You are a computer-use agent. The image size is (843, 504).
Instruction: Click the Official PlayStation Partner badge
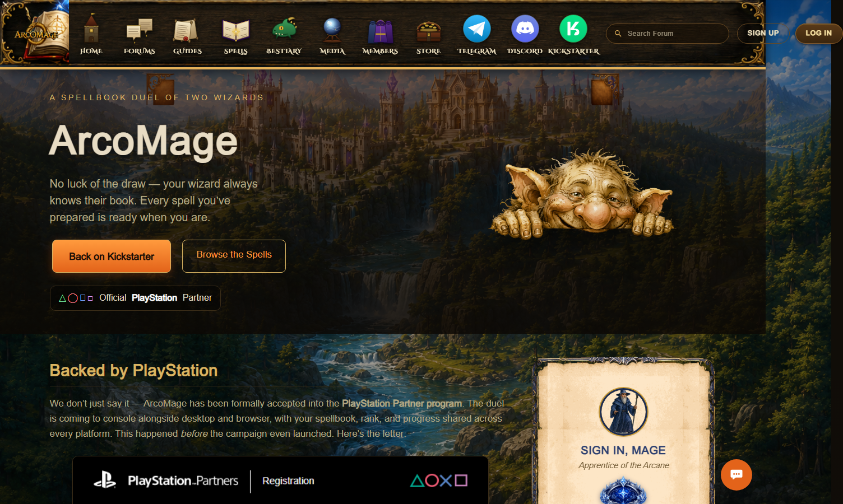pyautogui.click(x=135, y=298)
